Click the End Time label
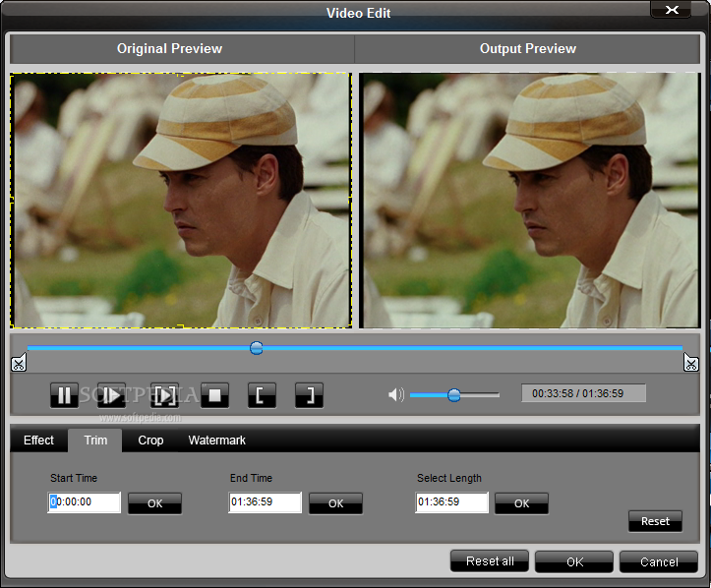 pyautogui.click(x=251, y=478)
